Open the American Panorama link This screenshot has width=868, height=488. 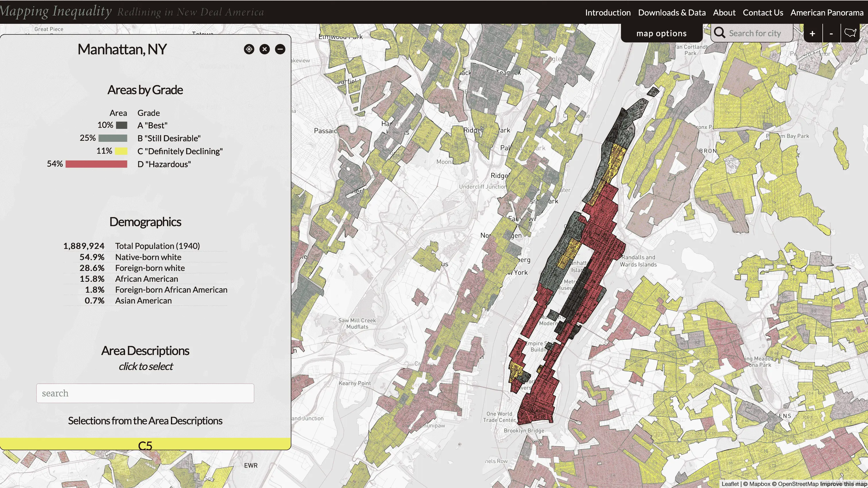827,12
